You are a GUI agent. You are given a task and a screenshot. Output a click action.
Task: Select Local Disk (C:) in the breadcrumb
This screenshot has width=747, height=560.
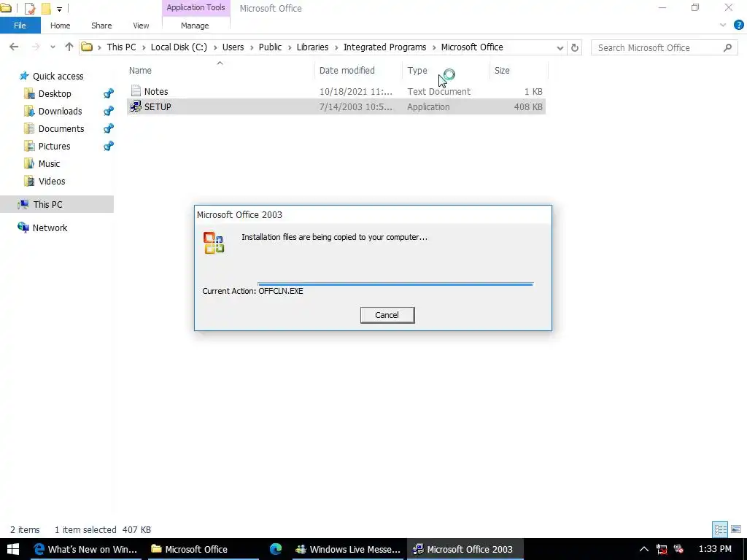coord(179,47)
